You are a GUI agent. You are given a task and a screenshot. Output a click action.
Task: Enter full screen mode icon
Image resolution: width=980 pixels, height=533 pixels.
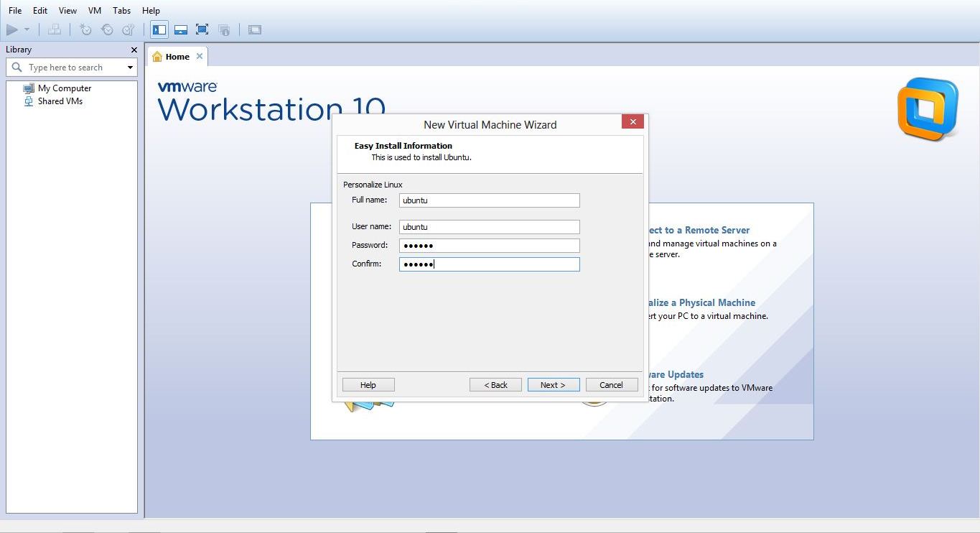(202, 29)
